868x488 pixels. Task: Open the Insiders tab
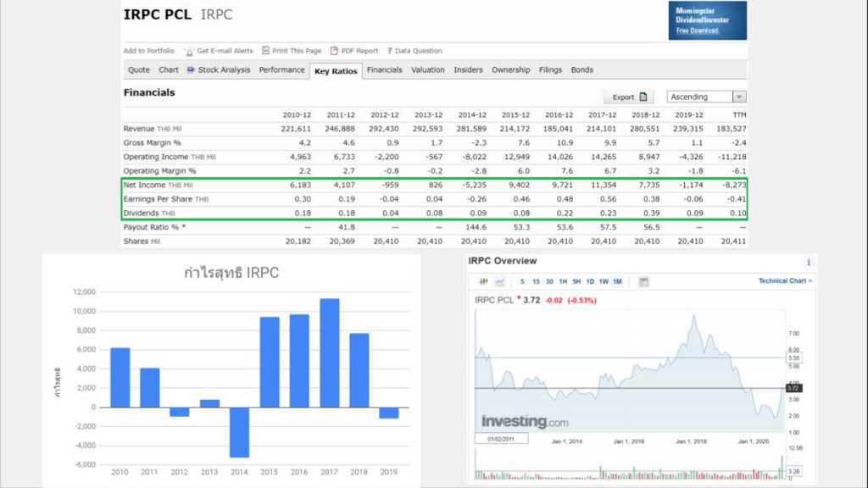pos(468,69)
